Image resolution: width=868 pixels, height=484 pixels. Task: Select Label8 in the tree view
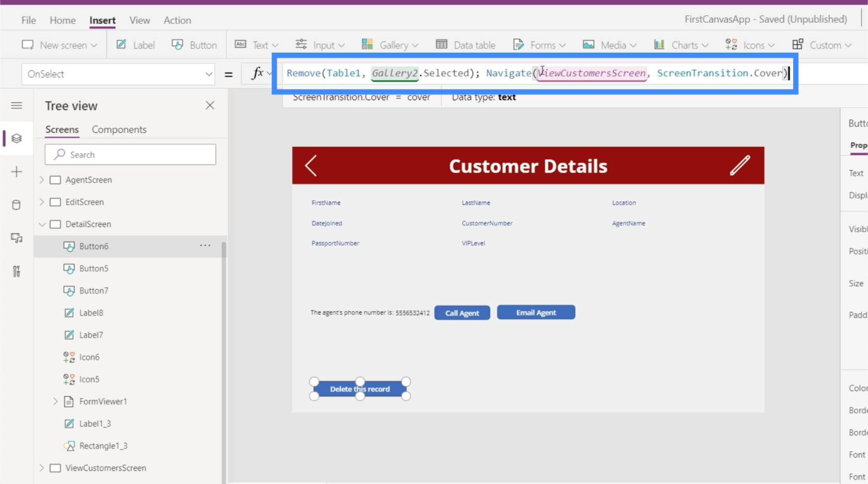[91, 313]
